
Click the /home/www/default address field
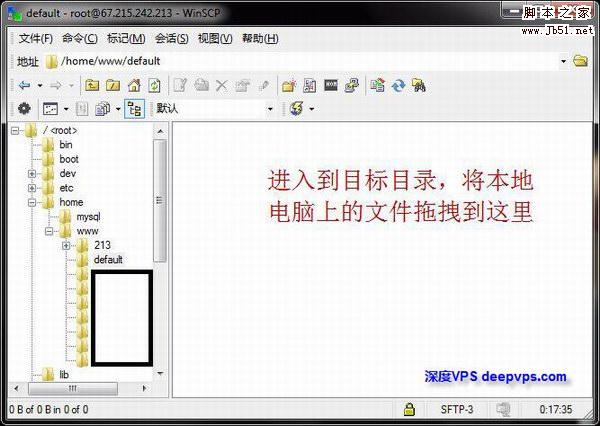tap(306, 61)
